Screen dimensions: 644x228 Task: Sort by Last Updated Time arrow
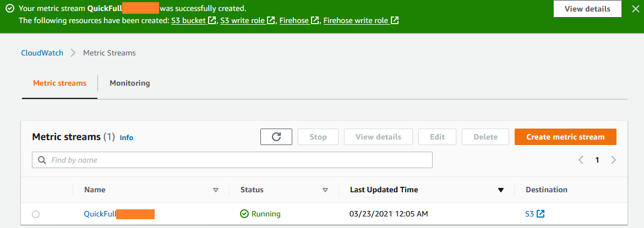(500, 190)
